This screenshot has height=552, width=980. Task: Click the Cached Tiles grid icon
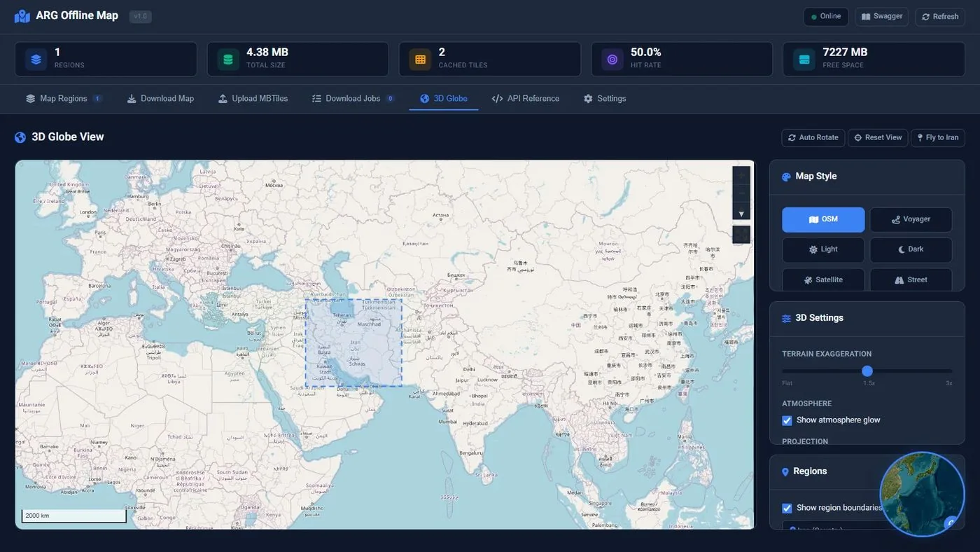click(x=420, y=60)
